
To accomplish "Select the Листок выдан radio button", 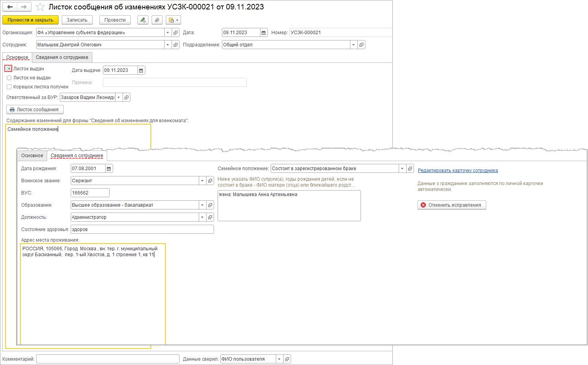I will click(x=9, y=69).
